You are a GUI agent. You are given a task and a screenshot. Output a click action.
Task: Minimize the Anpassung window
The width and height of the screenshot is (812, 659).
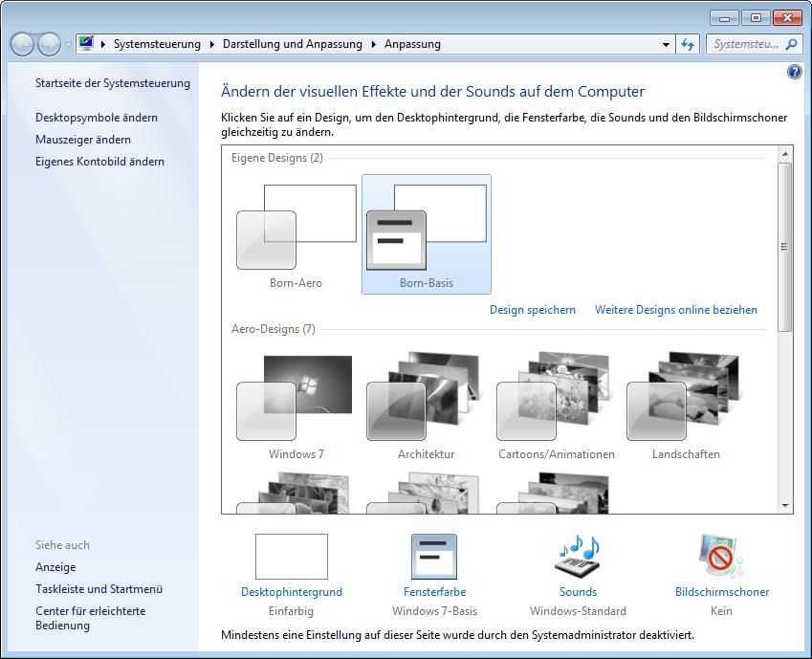tap(724, 19)
